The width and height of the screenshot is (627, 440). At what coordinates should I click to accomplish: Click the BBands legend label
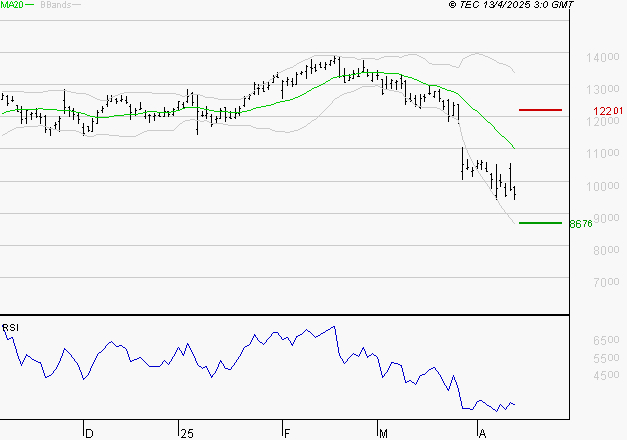56,5
